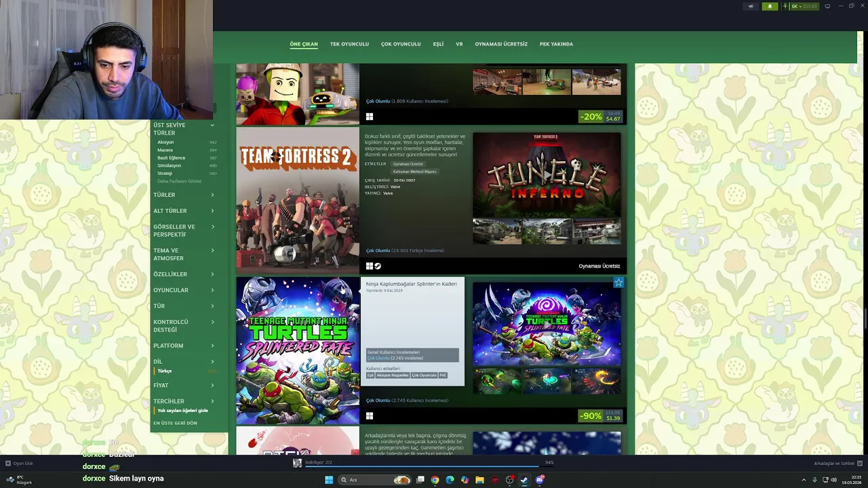Screen dimensions: 868x488
Task: Click Aksiyon Roguelike tag in Turtles popup
Action: click(393, 375)
